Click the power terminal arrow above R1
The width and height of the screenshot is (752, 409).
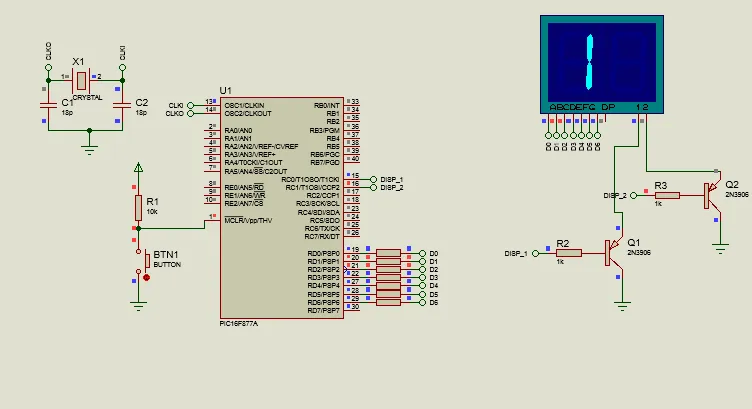click(x=138, y=167)
